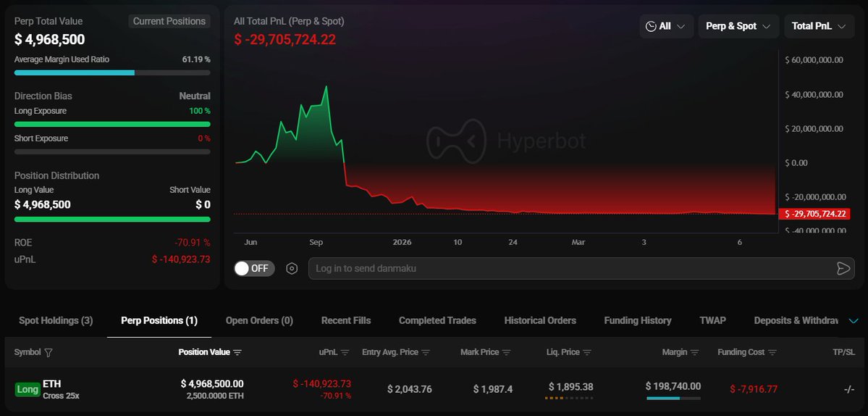Click Cross 25x leverage label
The height and width of the screenshot is (416, 868).
(61, 396)
